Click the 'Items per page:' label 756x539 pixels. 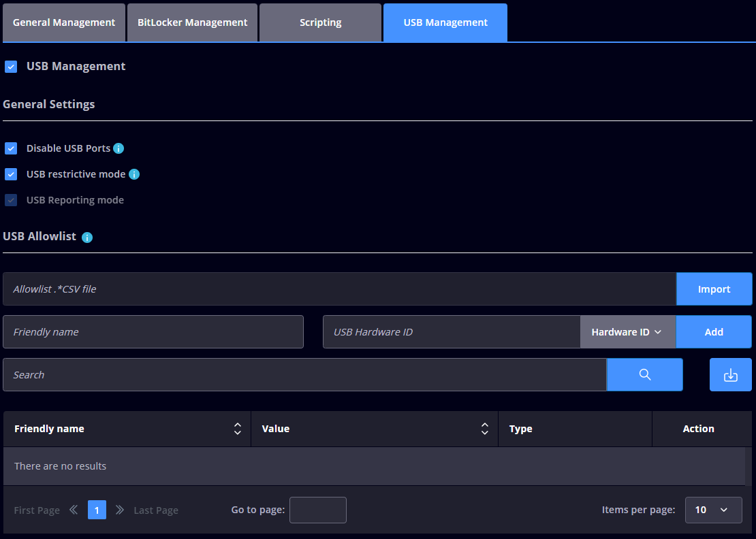point(638,510)
